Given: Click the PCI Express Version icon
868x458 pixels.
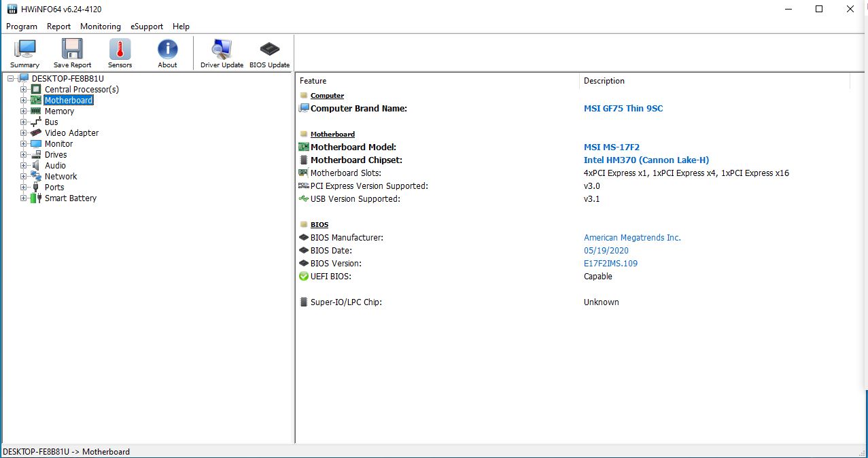Looking at the screenshot, I should click(304, 186).
